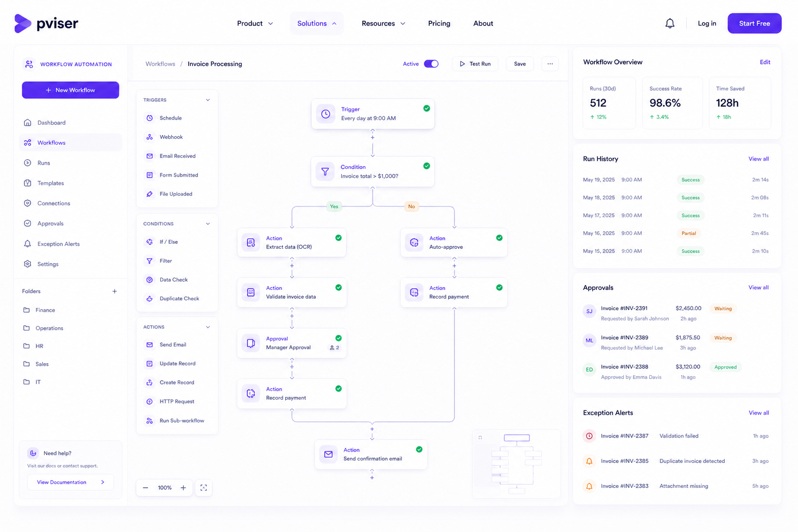This screenshot has width=798, height=532.
Task: Click the Validation failed alert icon
Action: pos(589,436)
